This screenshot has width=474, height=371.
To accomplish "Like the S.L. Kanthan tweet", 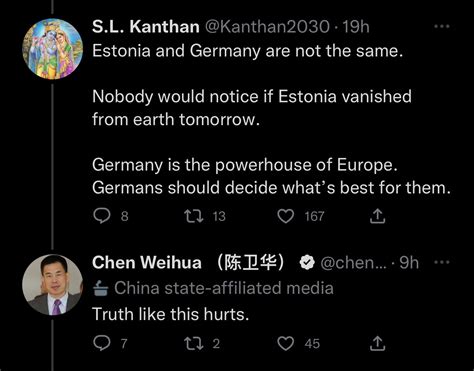I will tap(286, 216).
